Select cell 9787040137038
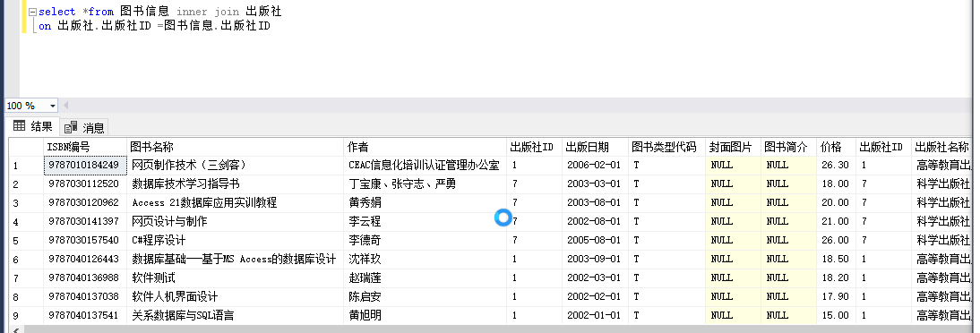The height and width of the screenshot is (333, 980). (85, 297)
